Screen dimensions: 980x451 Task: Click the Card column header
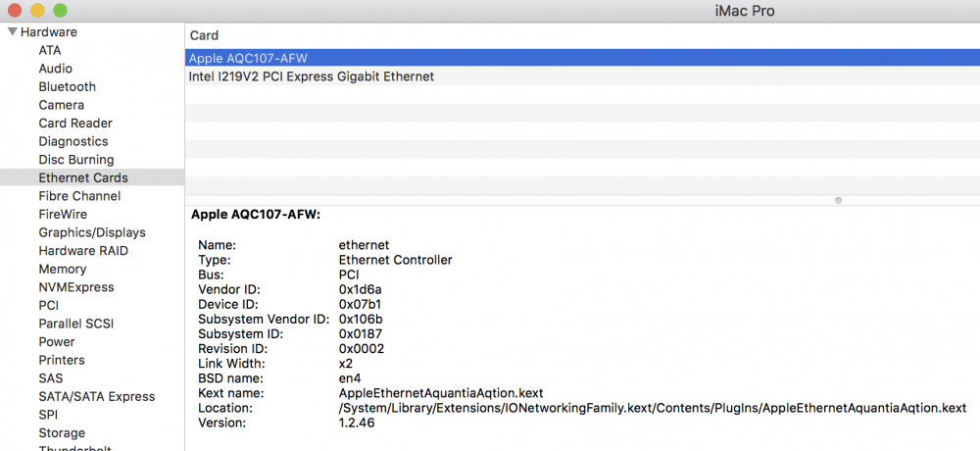point(205,35)
